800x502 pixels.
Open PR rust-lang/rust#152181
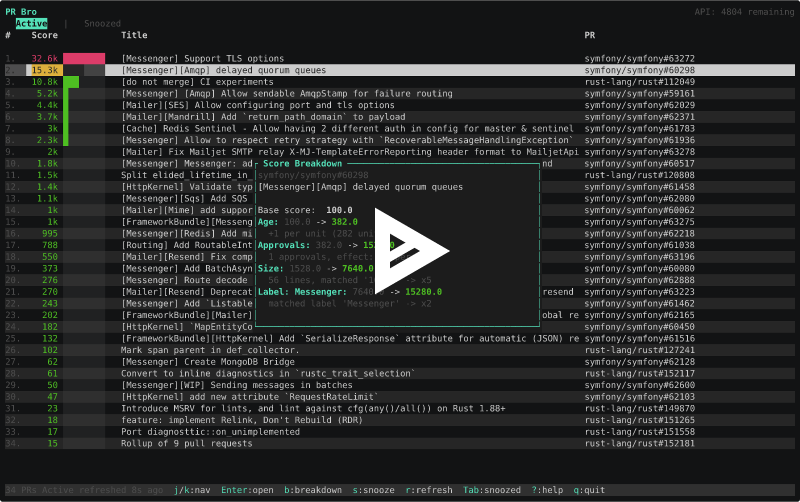tap(639, 444)
